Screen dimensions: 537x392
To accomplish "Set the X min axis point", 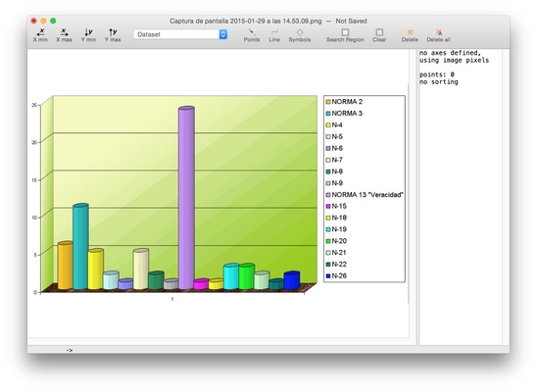I will (x=40, y=35).
